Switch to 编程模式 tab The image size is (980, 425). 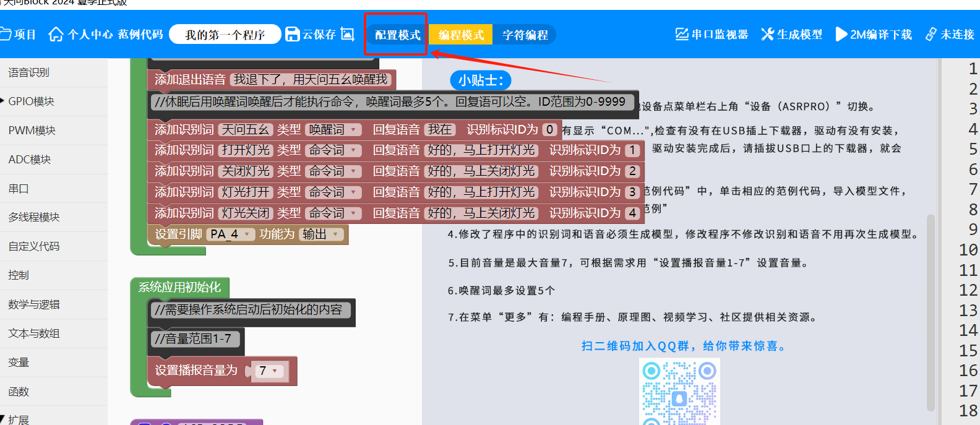pos(461,35)
